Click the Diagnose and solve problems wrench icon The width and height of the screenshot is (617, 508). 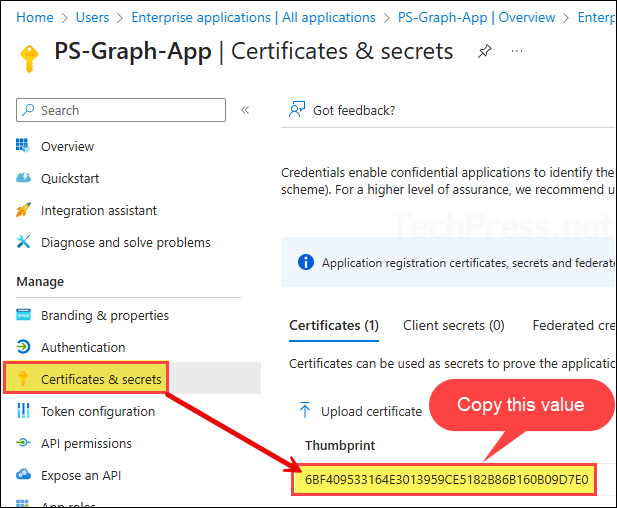(x=24, y=242)
